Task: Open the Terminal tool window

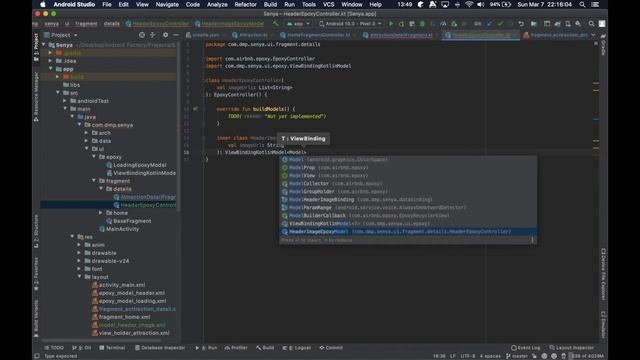Action: [x=112, y=348]
